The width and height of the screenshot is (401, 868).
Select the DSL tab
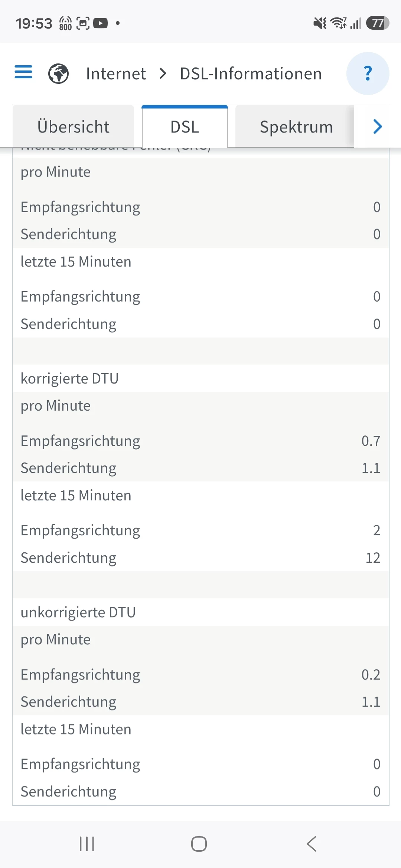(x=185, y=126)
